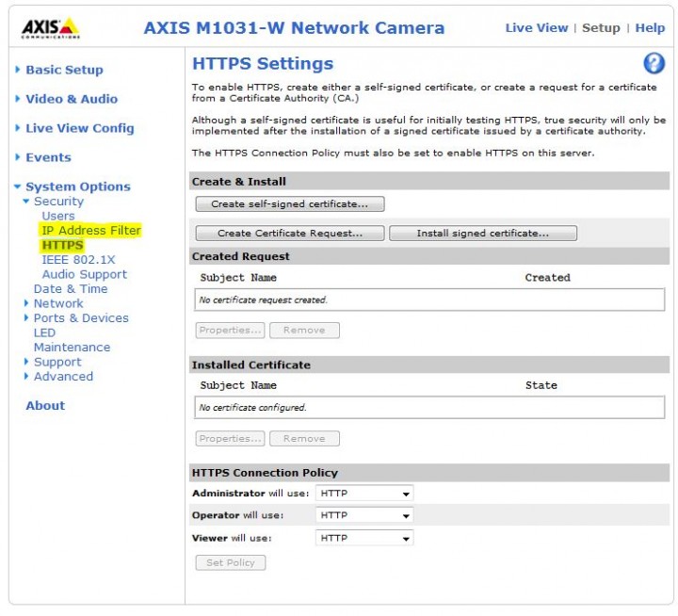Open the Viewer protocol dropdown
This screenshot has width=678, height=616.
pyautogui.click(x=363, y=539)
